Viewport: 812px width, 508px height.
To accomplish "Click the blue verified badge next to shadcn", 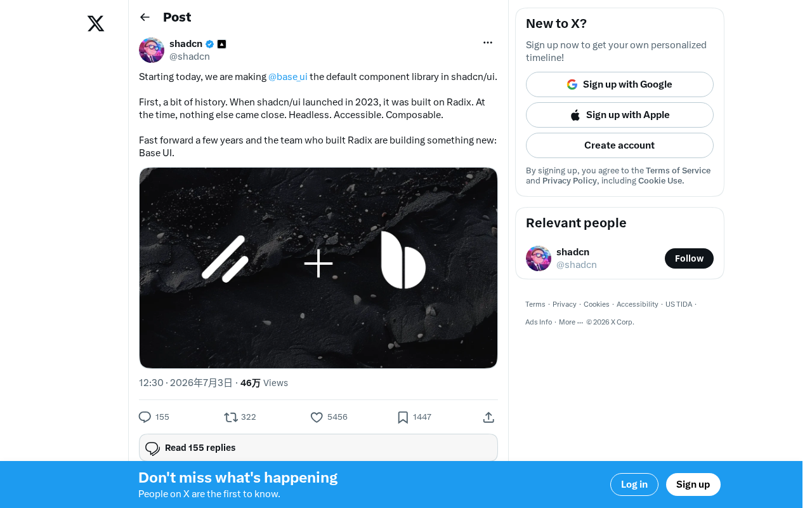I will pos(210,44).
